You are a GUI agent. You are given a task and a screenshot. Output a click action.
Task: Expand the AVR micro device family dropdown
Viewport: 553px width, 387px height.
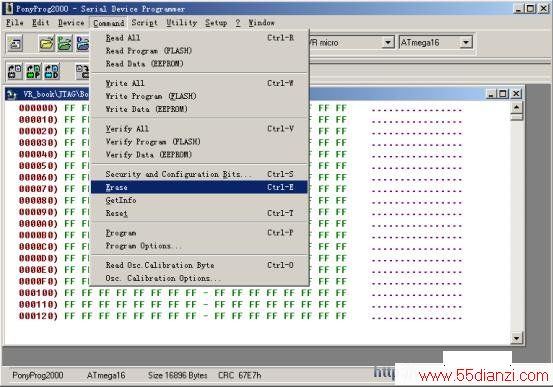point(388,43)
